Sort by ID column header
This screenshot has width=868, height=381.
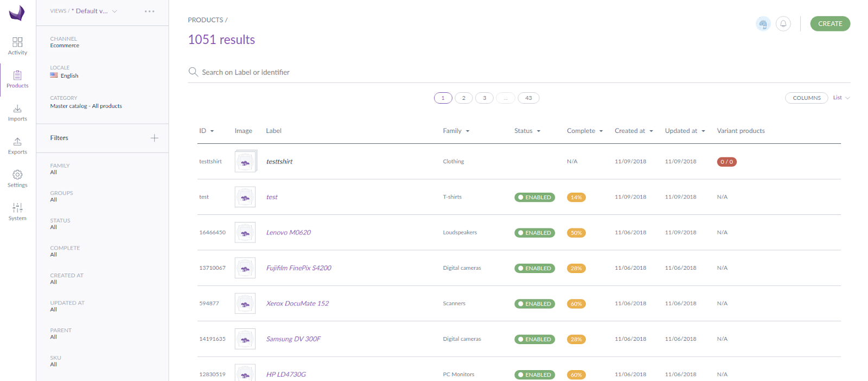pyautogui.click(x=207, y=131)
